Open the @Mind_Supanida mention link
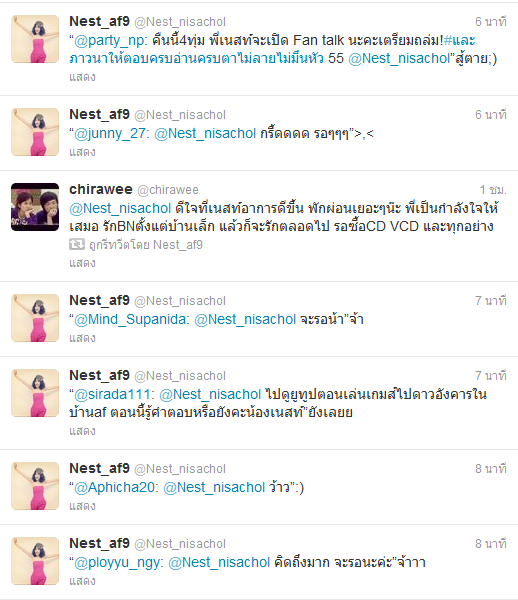Viewport: 518px width, 600px height. click(129, 320)
